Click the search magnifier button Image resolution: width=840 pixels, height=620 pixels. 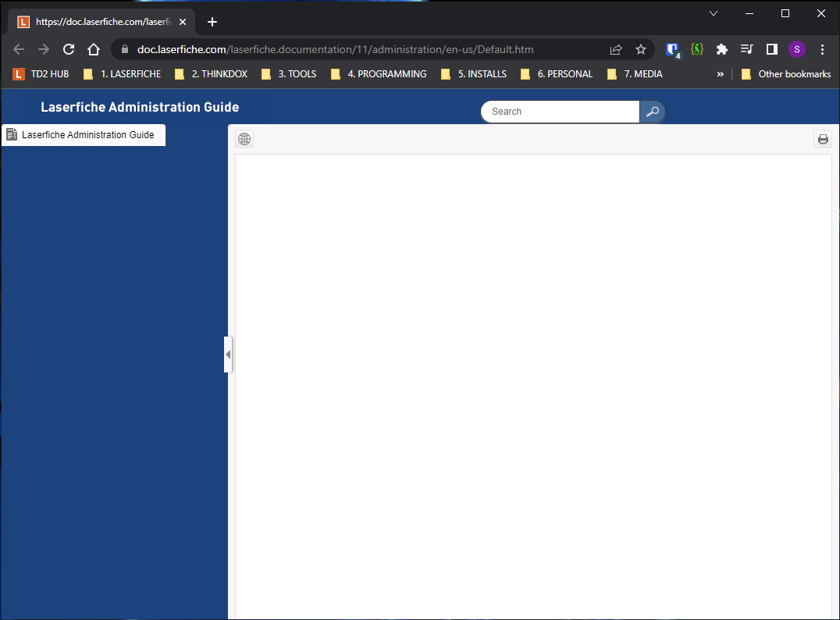pos(652,112)
